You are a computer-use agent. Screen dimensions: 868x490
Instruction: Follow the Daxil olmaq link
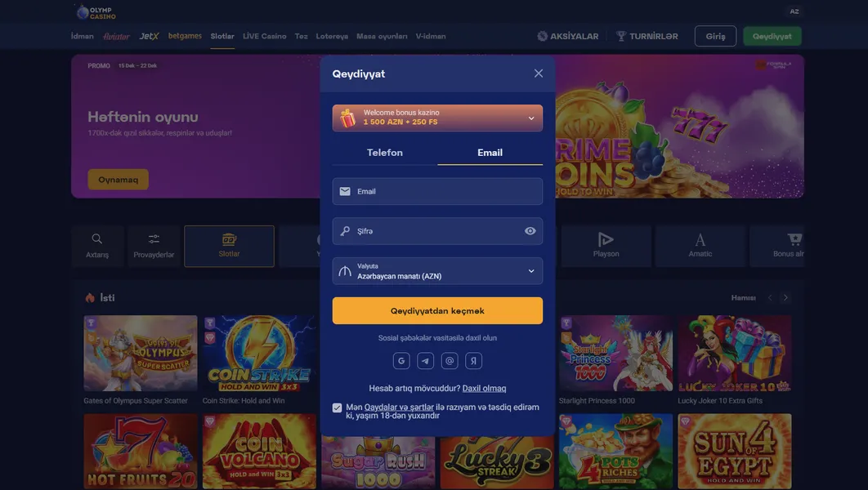tap(484, 388)
